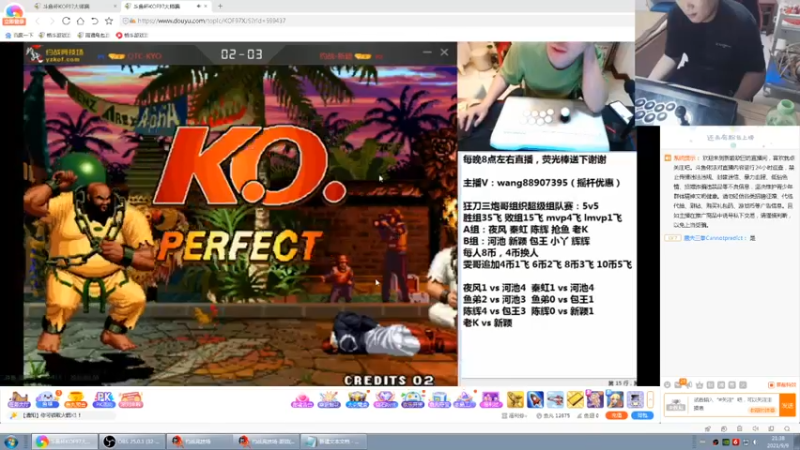Open the first bookmark with paw icon
Screen dimensions: 800x450
19,35
